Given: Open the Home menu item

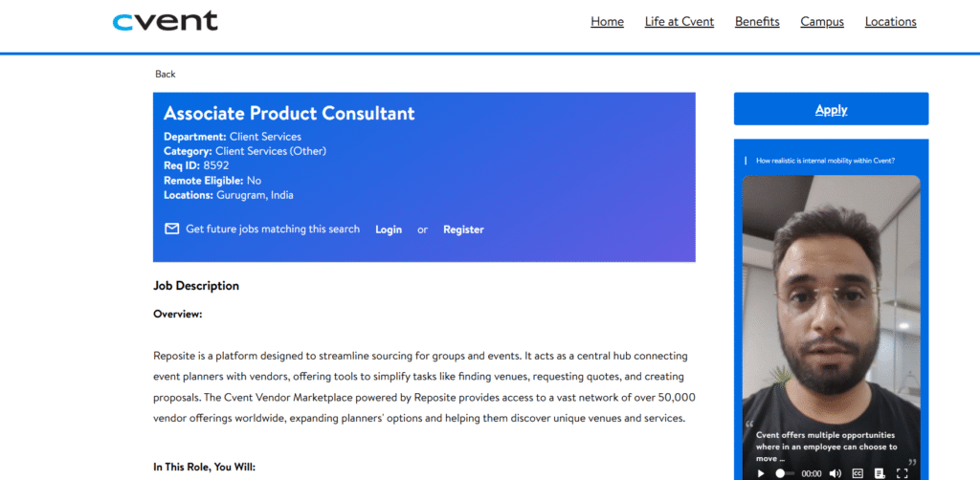Looking at the screenshot, I should 607,22.
